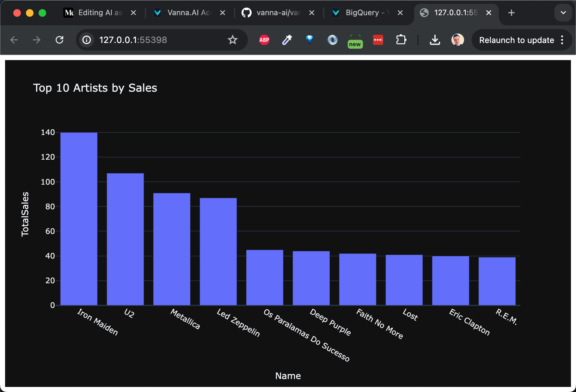
Task: Expand the tab search dropdown arrow
Action: (x=563, y=13)
